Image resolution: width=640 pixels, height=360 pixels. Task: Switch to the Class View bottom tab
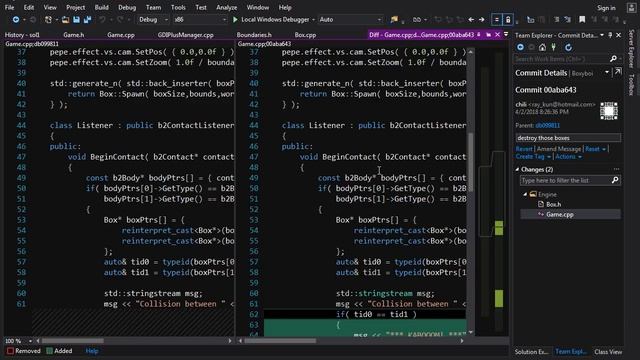tap(608, 352)
